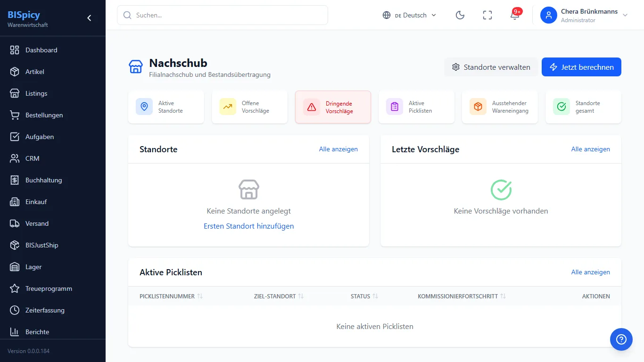Screen dimensions: 644x362
Task: Click the BISJustShip boxes icon
Action: tap(15, 245)
